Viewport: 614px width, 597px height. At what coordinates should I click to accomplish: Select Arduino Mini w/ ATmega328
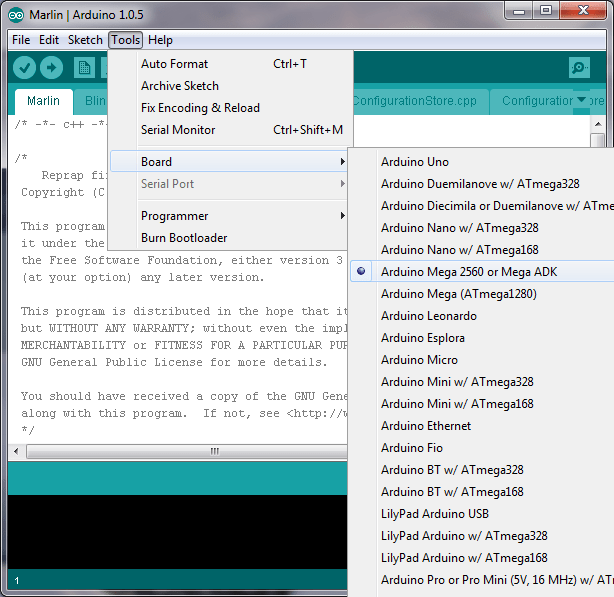coord(482,381)
